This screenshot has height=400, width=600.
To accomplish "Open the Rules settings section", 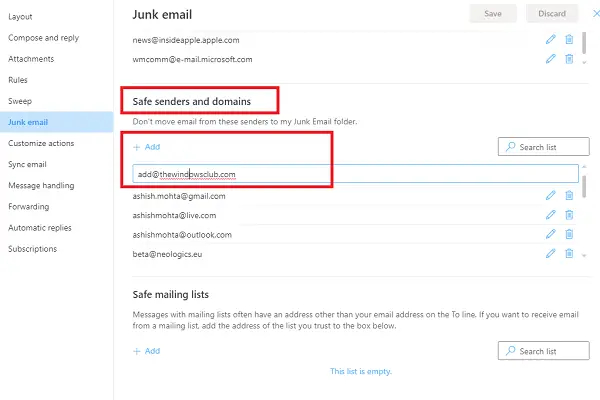I will click(19, 80).
